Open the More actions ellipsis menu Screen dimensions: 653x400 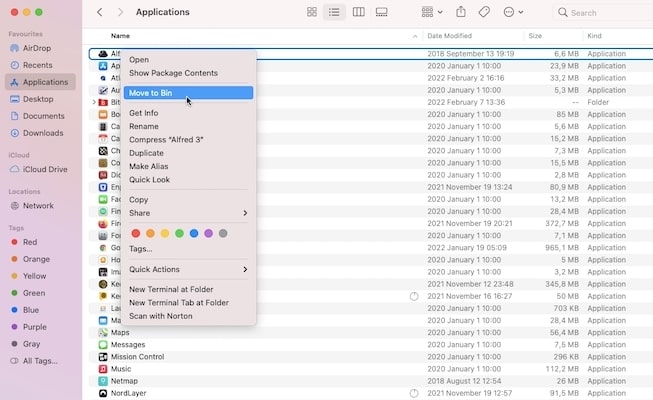(x=513, y=12)
